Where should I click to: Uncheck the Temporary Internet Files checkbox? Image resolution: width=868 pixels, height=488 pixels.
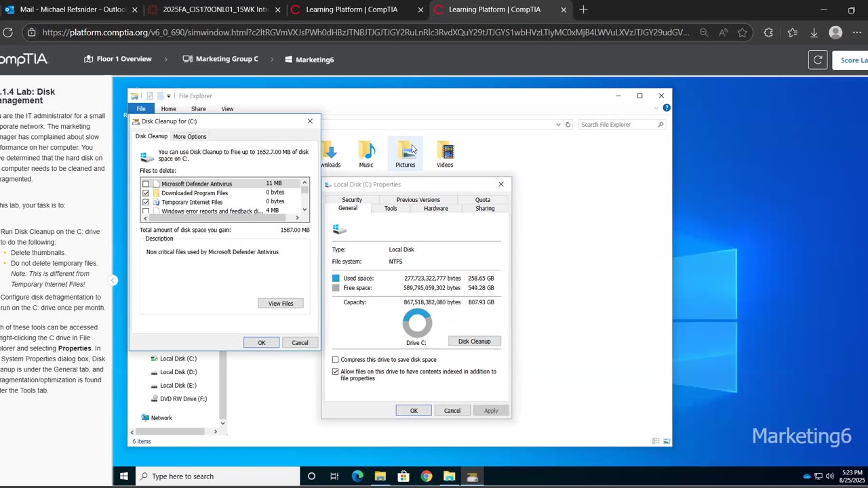[146, 202]
